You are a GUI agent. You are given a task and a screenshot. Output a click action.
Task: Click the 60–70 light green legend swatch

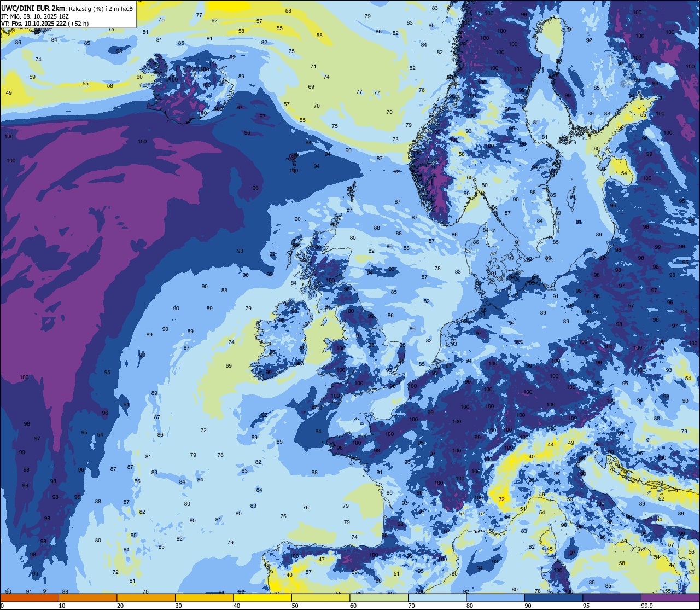pyautogui.click(x=379, y=597)
